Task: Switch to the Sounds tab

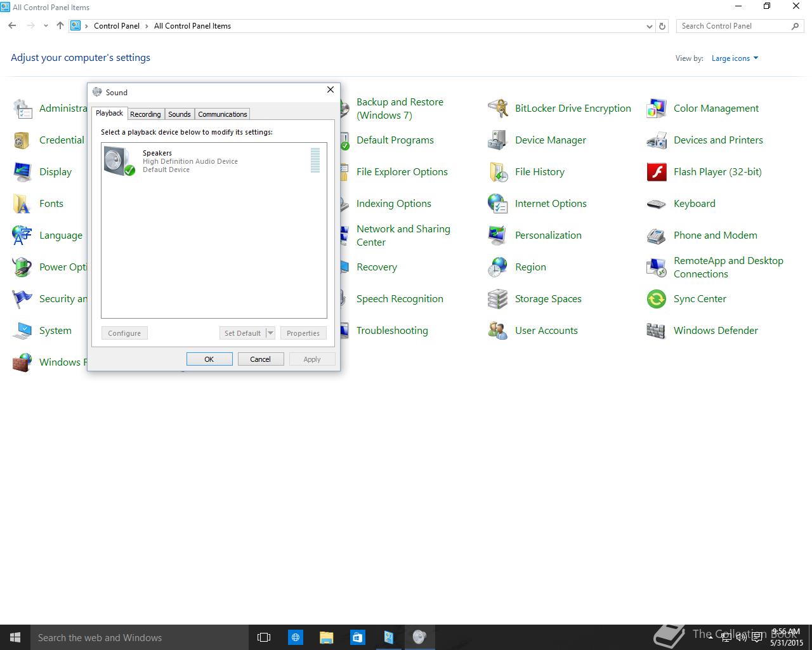Action: (x=180, y=114)
